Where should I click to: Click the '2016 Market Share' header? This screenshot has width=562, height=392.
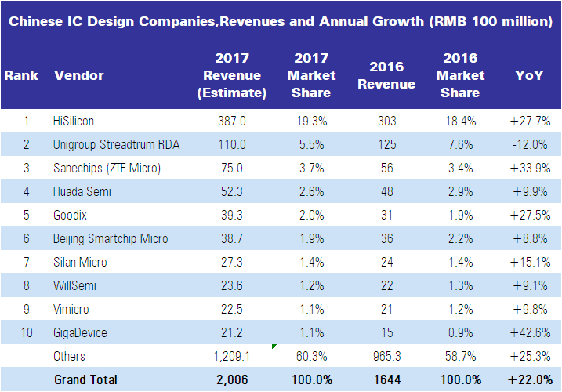click(x=460, y=75)
